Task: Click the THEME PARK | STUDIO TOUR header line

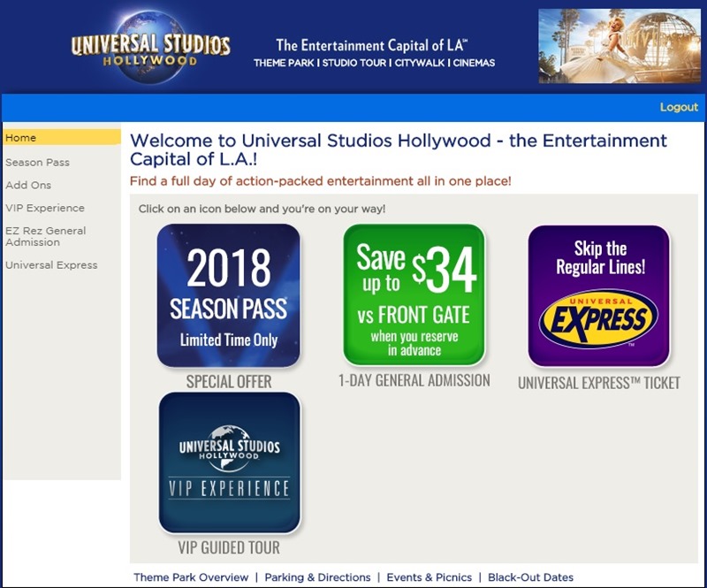Action: [374, 63]
